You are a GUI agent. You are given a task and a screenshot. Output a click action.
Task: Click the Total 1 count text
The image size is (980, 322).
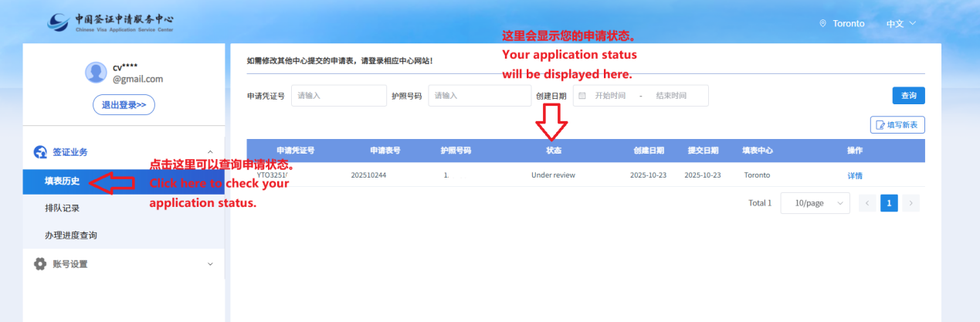[760, 203]
